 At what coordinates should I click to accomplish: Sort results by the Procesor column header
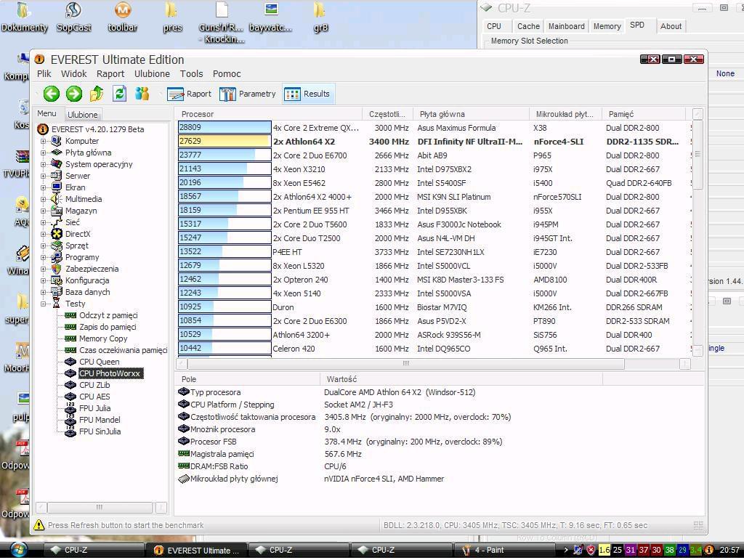tap(270, 114)
